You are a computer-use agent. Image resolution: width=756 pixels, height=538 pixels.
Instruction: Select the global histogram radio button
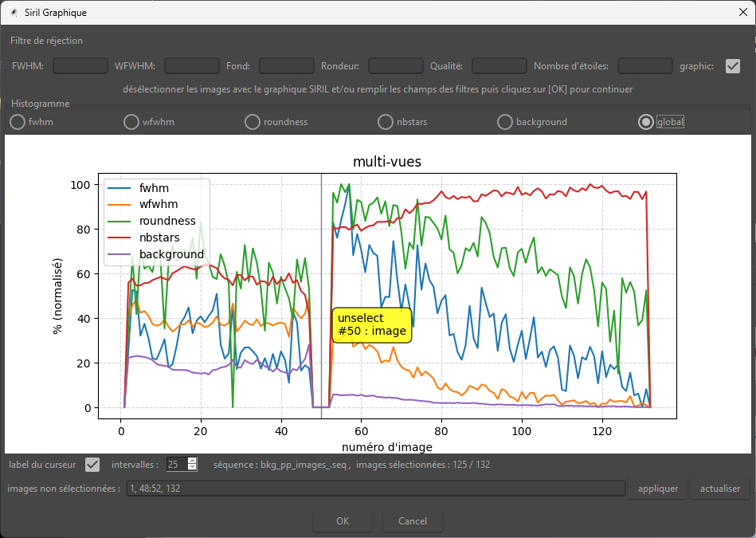(x=646, y=122)
